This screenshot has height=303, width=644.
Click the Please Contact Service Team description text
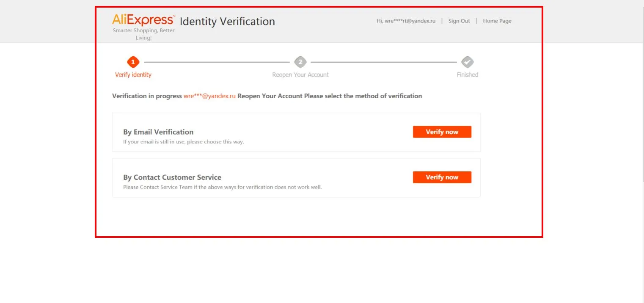pyautogui.click(x=223, y=187)
